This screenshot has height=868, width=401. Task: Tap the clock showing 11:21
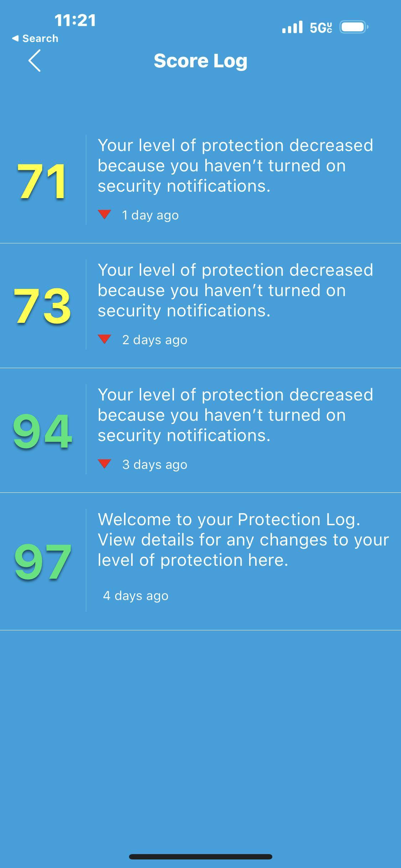75,20
